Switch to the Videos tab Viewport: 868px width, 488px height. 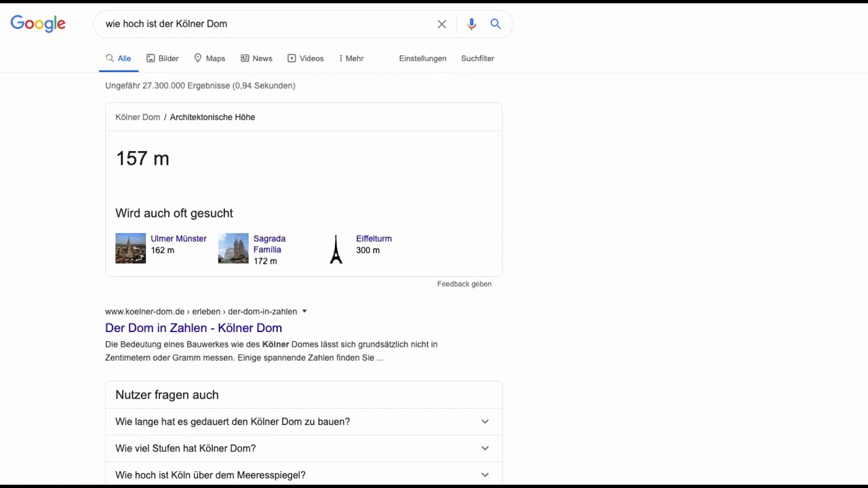[306, 58]
